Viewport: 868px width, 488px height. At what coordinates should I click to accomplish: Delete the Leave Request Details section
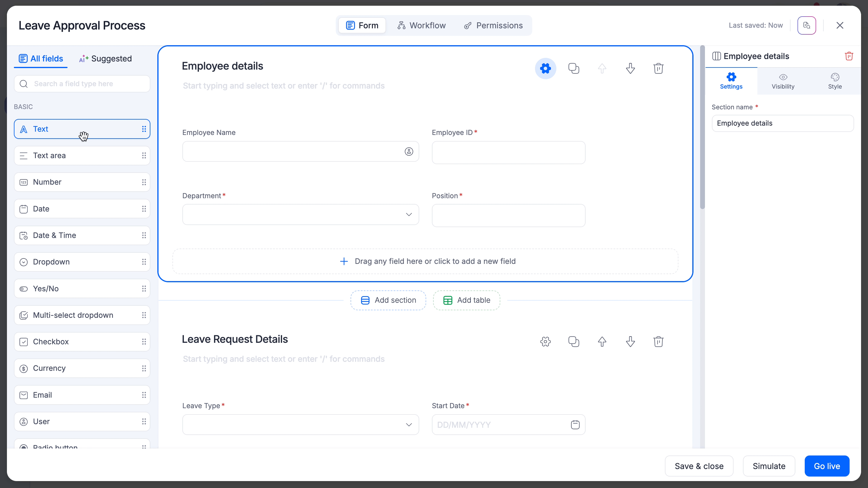(658, 342)
